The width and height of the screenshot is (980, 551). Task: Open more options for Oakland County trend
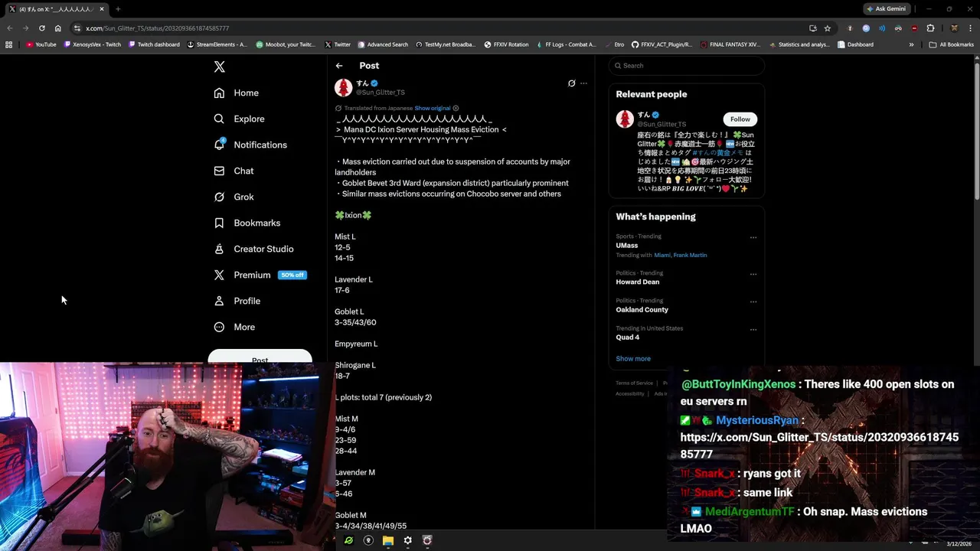point(753,302)
